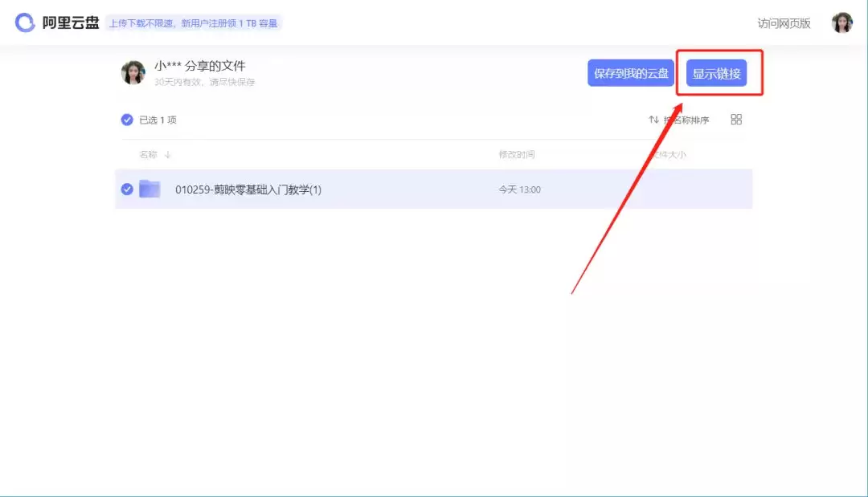Click 保存到我的云盘 button
Screen dimensions: 868x497
tap(631, 73)
